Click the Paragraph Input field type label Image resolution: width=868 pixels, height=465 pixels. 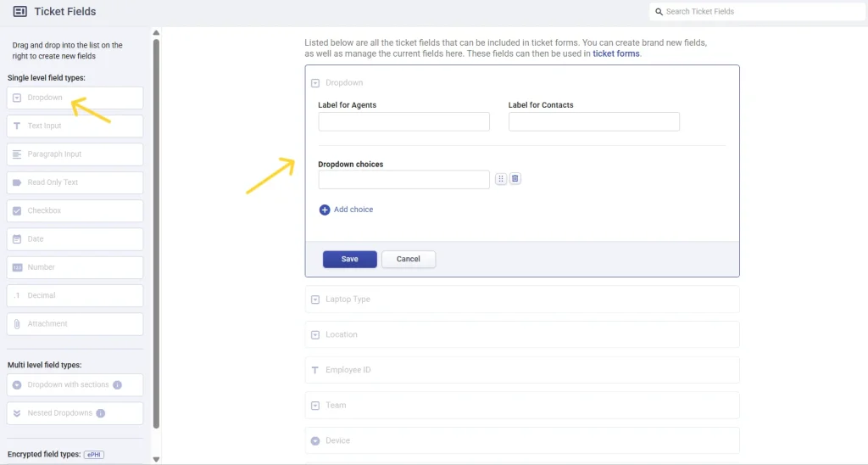(x=54, y=154)
